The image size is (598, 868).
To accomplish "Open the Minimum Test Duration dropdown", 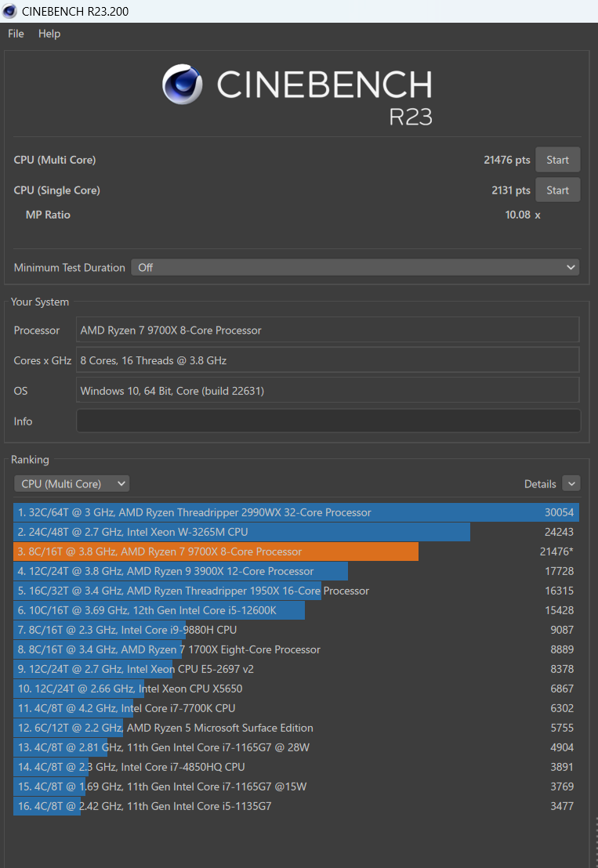I will coord(356,267).
